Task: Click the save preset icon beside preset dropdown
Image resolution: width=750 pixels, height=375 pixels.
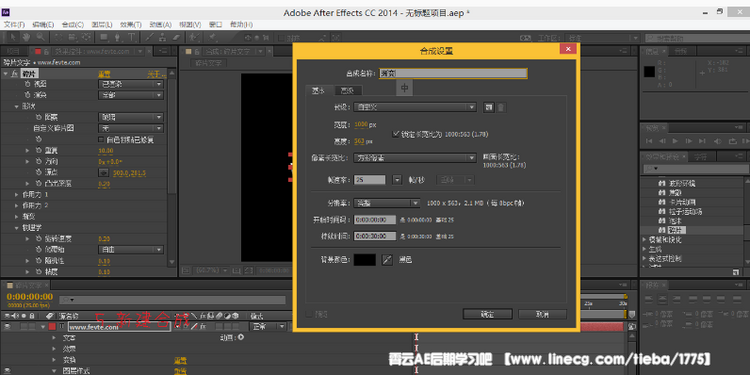Action: (x=488, y=107)
